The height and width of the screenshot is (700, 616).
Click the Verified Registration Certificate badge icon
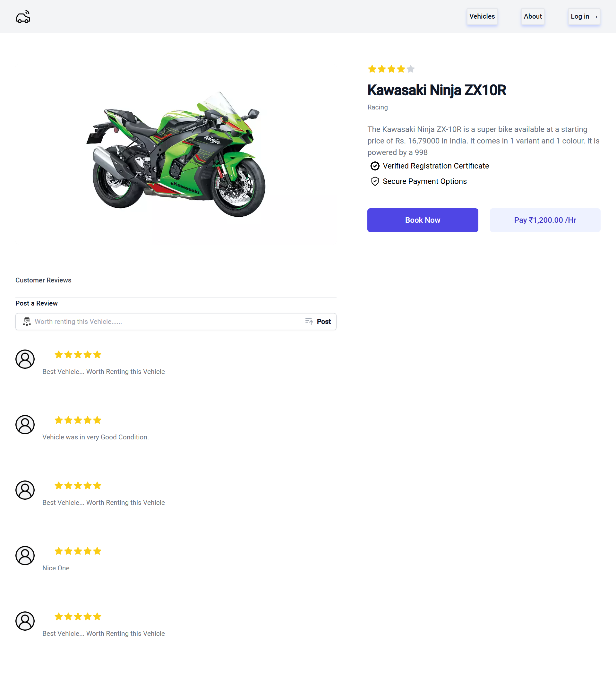[375, 166]
